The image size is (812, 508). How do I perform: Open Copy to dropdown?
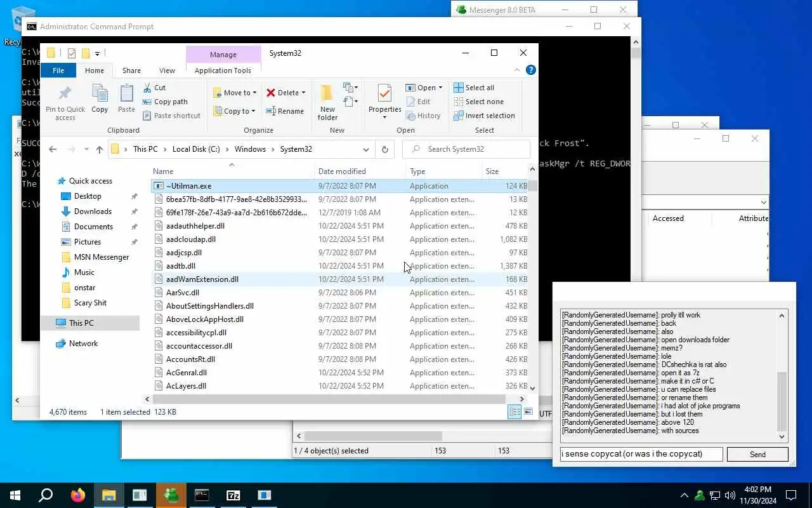(x=234, y=111)
